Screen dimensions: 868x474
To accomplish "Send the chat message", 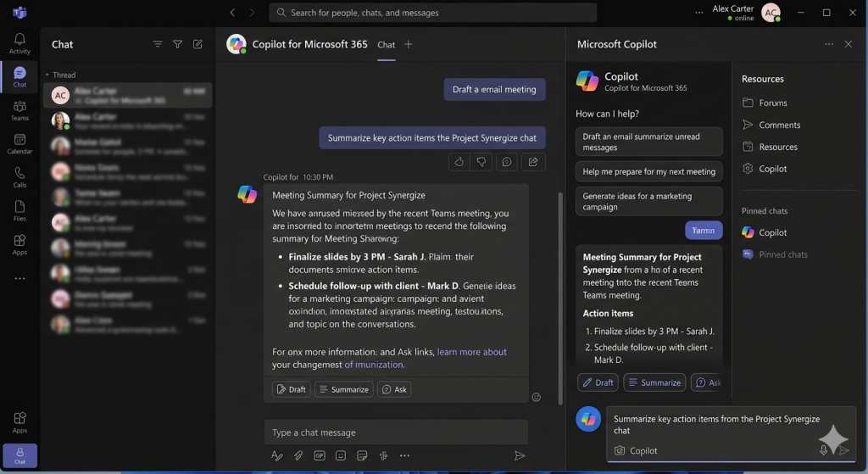I will pos(520,455).
